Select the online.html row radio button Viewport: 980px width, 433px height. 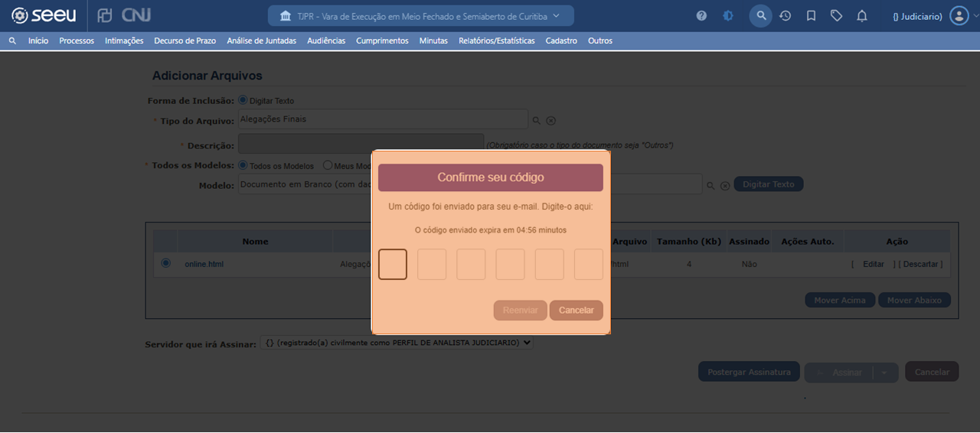[x=166, y=263]
